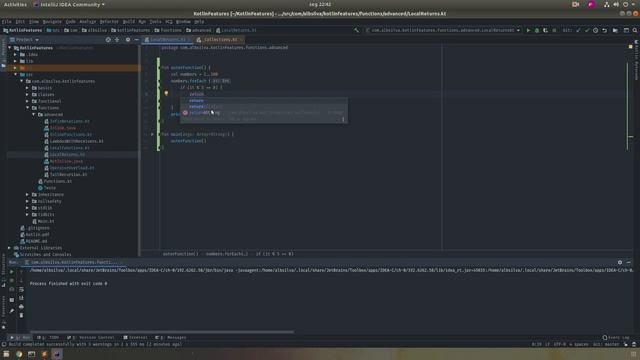
Task: Collapse the advanced package
Action: (34, 115)
